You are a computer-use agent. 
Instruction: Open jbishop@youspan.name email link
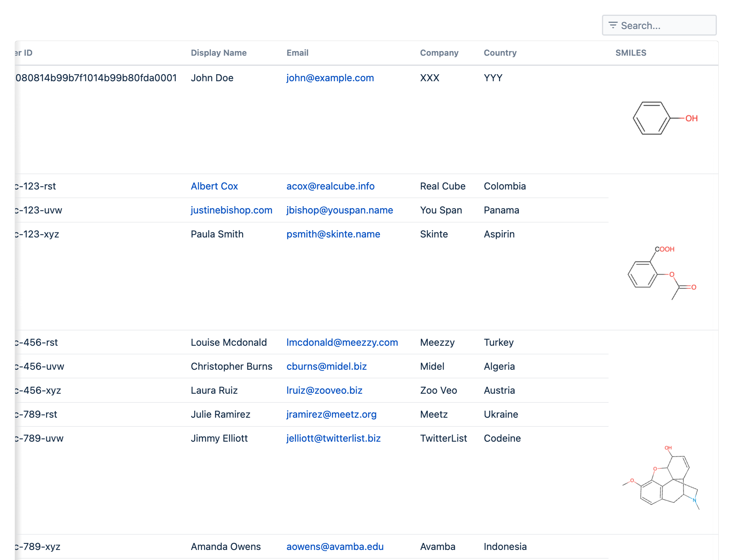tap(339, 210)
